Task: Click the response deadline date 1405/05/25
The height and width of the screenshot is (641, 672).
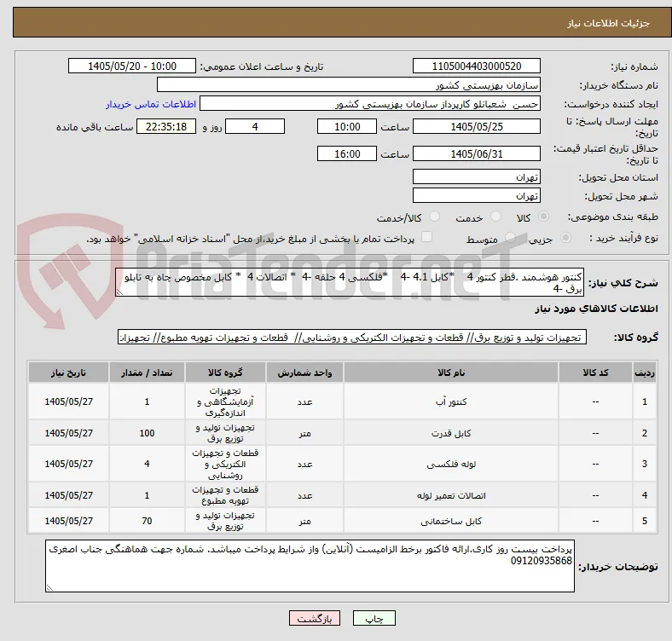Action: pos(476,126)
